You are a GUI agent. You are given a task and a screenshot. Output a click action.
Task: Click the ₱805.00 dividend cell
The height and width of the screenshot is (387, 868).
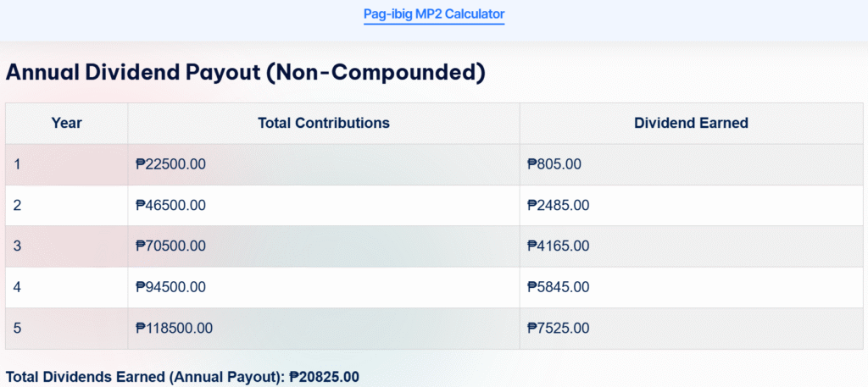coord(692,164)
